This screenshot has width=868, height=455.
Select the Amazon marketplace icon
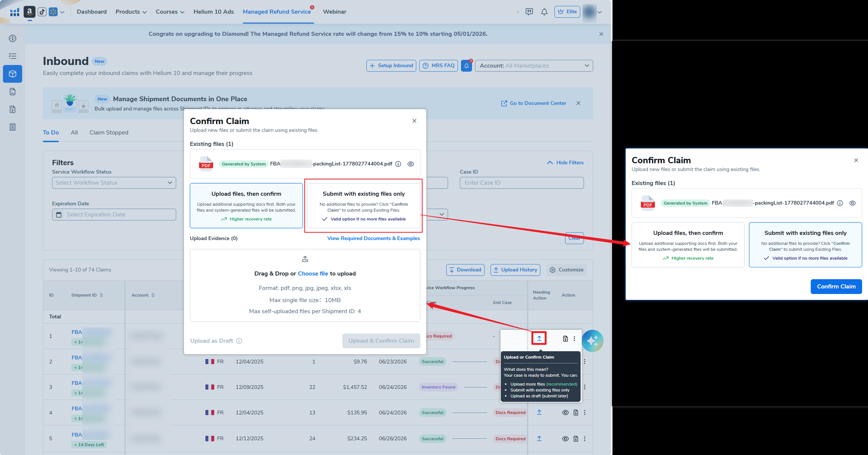[30, 12]
